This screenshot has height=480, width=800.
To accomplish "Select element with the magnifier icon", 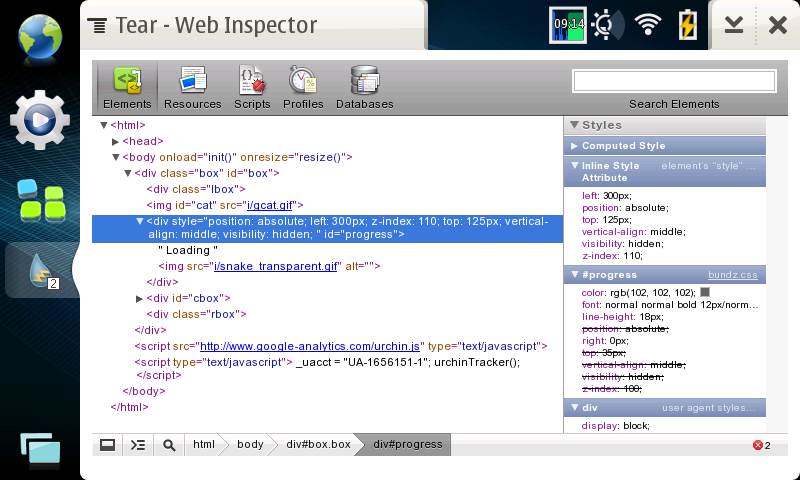I will 169,445.
